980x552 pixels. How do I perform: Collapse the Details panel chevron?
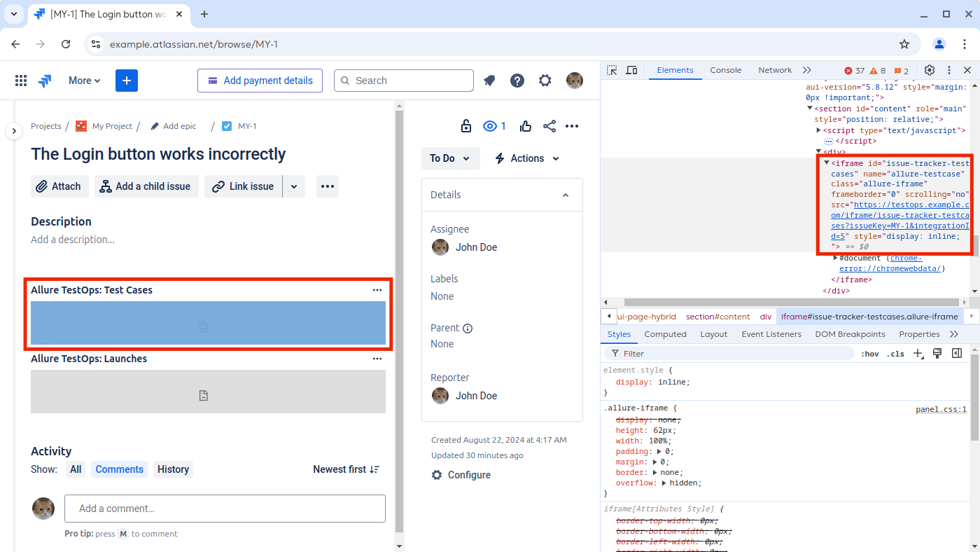click(566, 195)
